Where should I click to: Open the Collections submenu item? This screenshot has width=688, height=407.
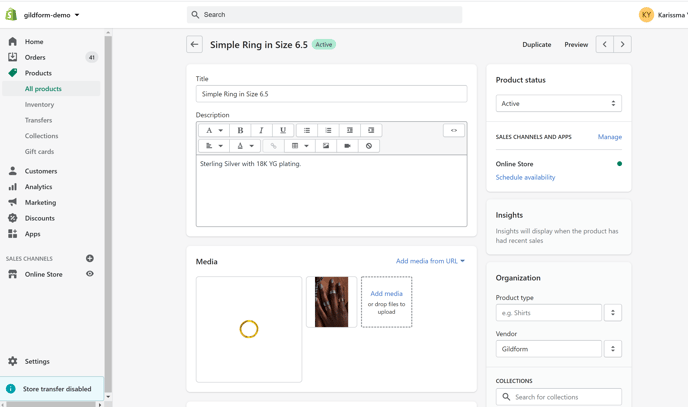[x=41, y=136]
